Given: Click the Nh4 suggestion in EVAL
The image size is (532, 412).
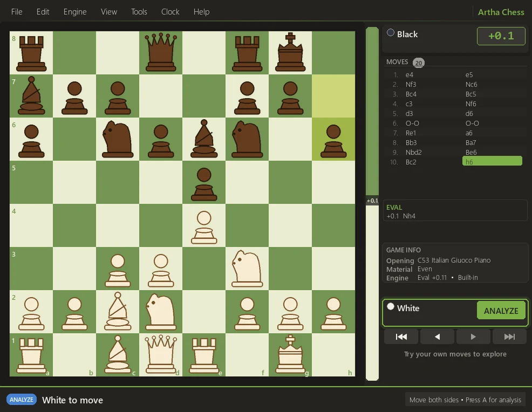Looking at the screenshot, I should [x=409, y=216].
